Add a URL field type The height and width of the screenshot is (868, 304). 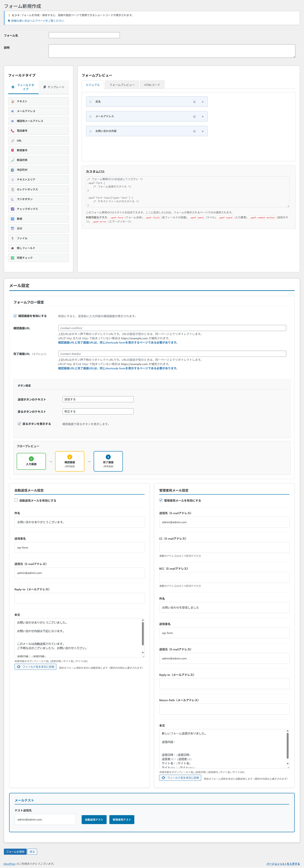point(38,141)
